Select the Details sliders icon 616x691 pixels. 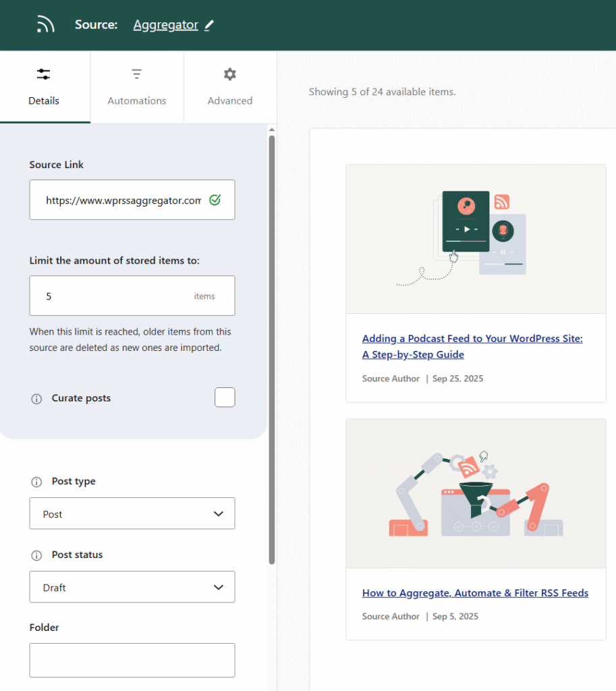(x=43, y=74)
